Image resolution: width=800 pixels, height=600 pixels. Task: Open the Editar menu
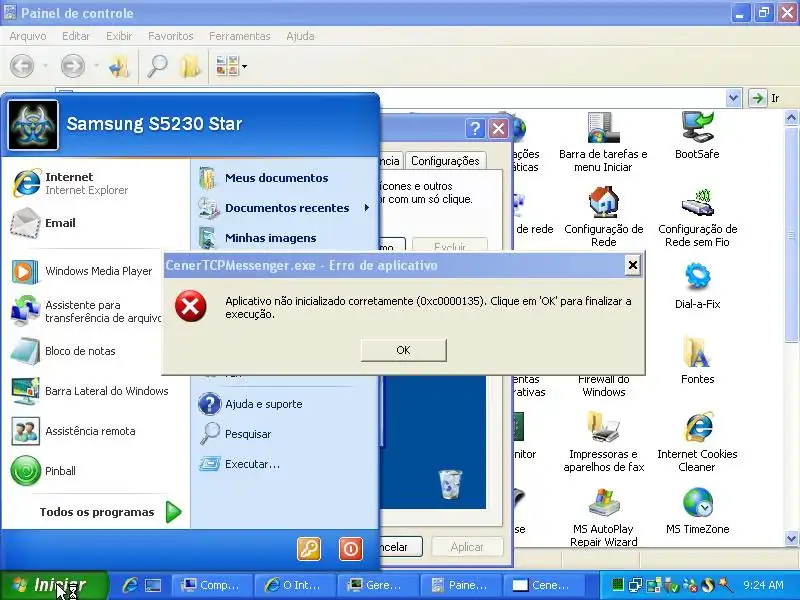(76, 36)
